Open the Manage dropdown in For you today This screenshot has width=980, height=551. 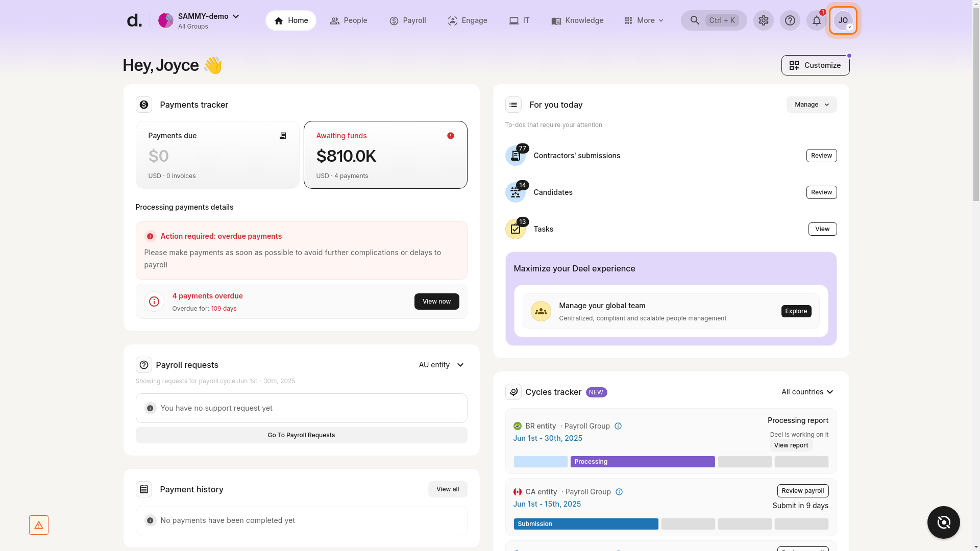812,105
